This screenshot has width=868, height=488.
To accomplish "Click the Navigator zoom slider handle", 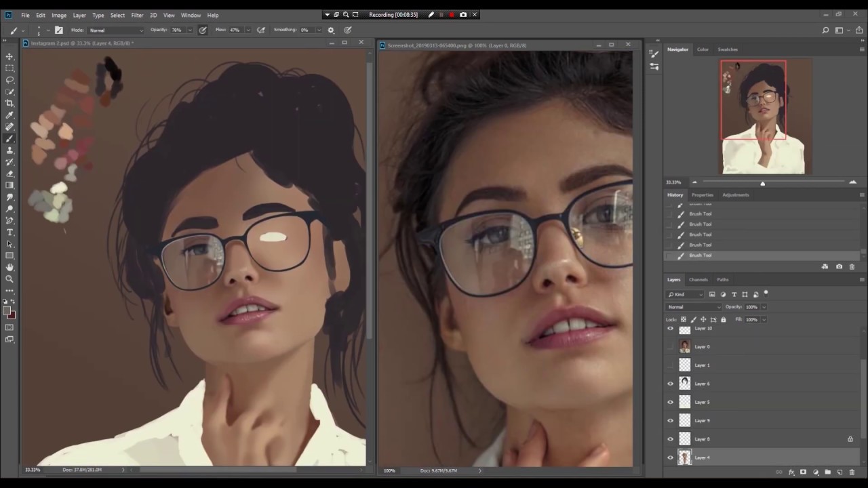I will pos(762,183).
